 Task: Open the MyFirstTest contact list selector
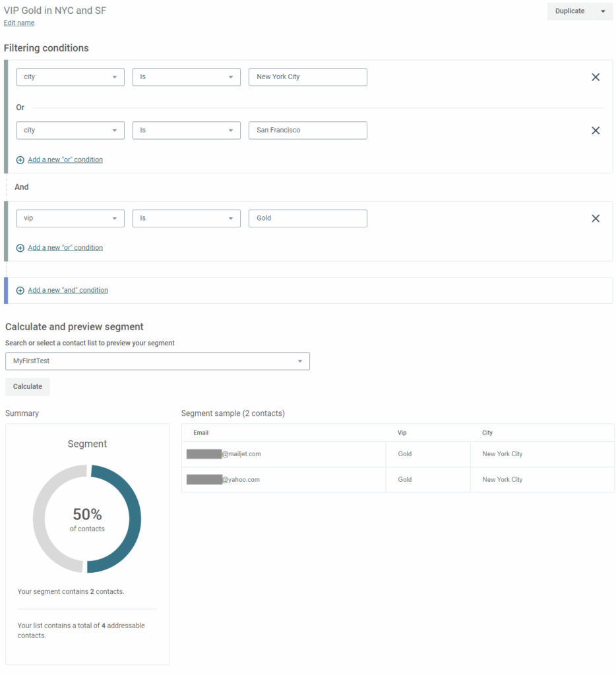[157, 361]
